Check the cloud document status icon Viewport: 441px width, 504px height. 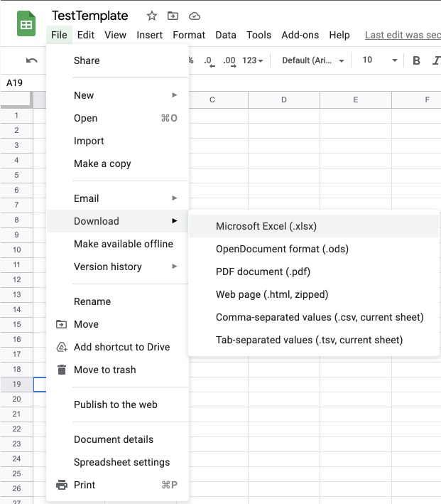195,16
